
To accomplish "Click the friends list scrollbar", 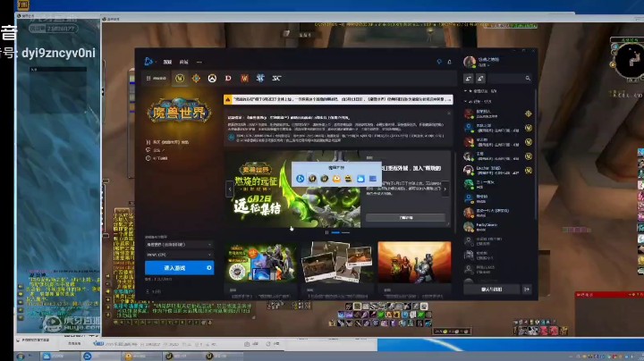I will pyautogui.click(x=535, y=154).
